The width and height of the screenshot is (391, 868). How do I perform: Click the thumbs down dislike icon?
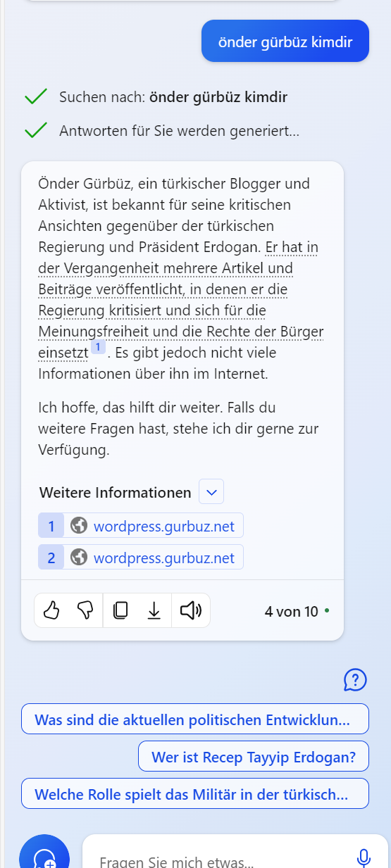tap(85, 610)
